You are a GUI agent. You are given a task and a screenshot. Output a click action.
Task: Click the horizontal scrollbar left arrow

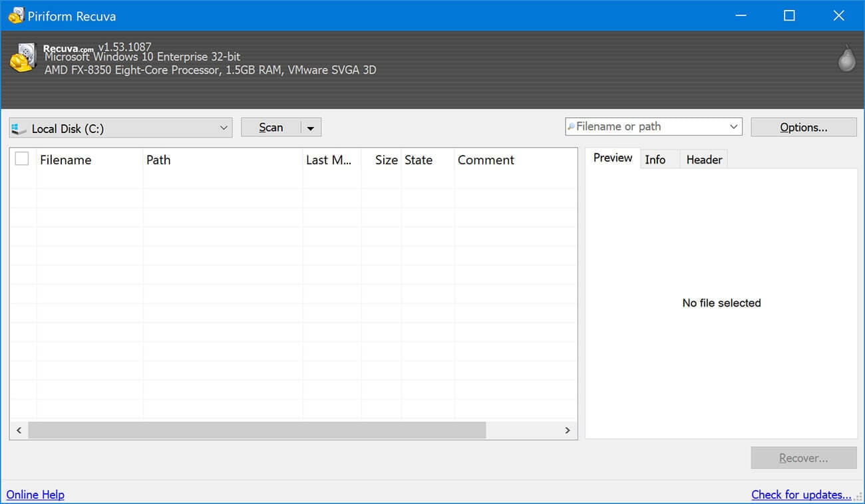pos(19,430)
